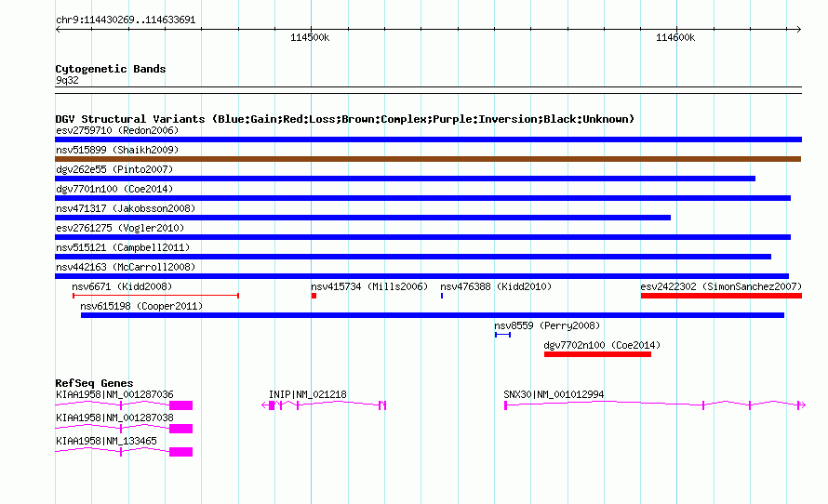This screenshot has height=504, width=828.
Task: Select the brown nsv515899 complex variant bar
Action: click(x=428, y=159)
